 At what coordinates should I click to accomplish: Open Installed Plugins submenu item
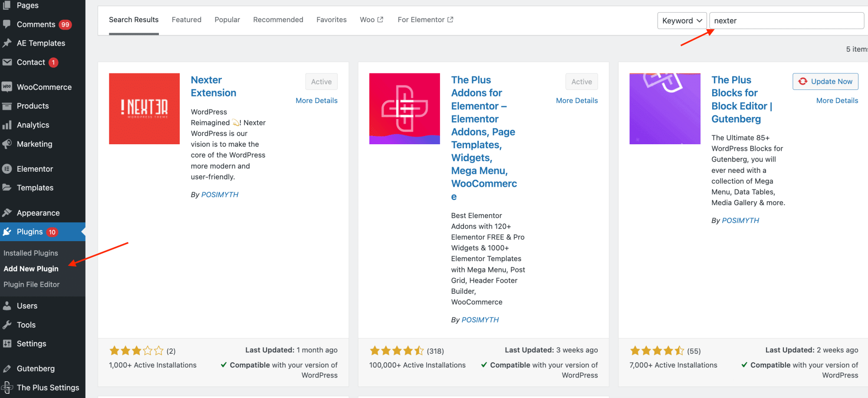point(31,253)
